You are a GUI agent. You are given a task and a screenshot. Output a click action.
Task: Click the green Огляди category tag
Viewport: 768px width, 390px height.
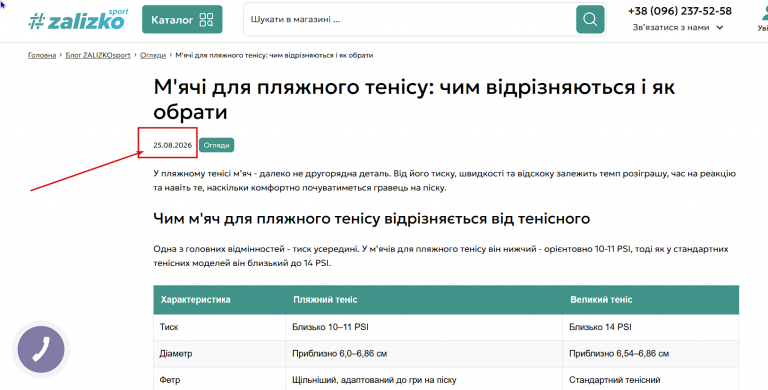pos(216,145)
